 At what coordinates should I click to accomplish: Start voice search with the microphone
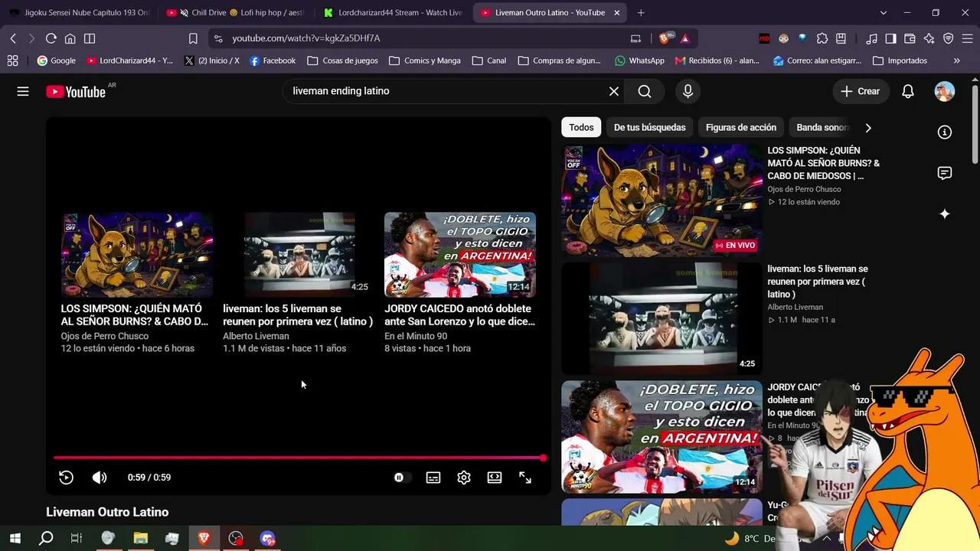click(688, 91)
